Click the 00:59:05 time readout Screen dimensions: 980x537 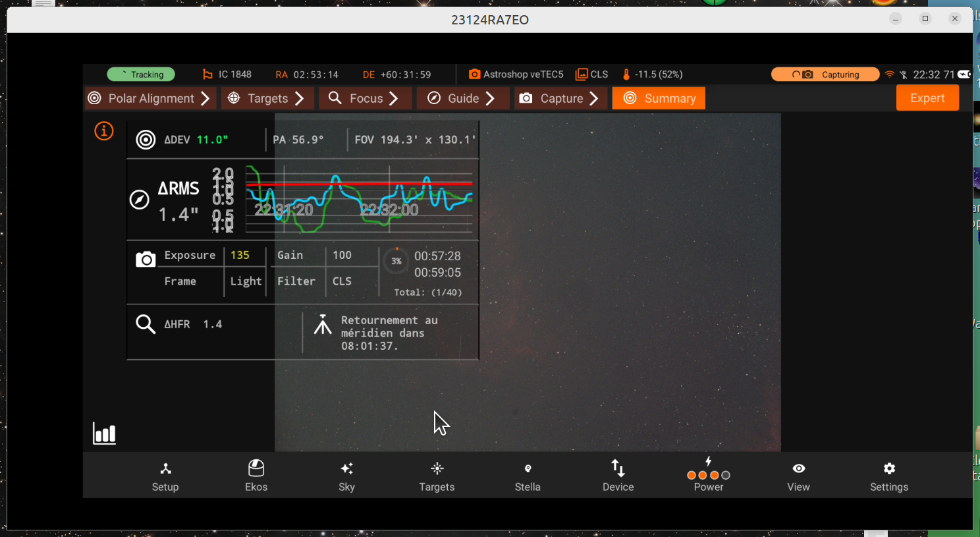point(437,273)
